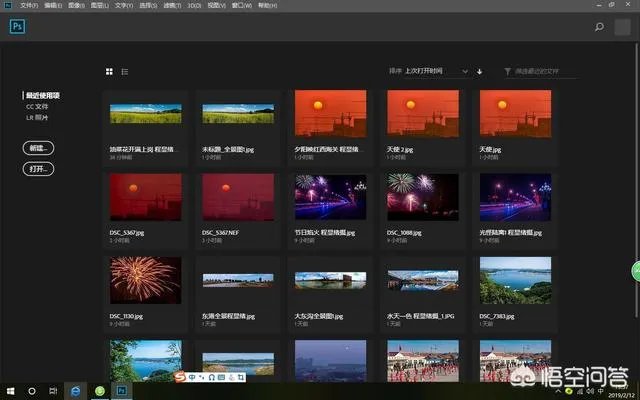Open the 东港全景 panorama thumbnail
640x400 pixels.
(238, 280)
